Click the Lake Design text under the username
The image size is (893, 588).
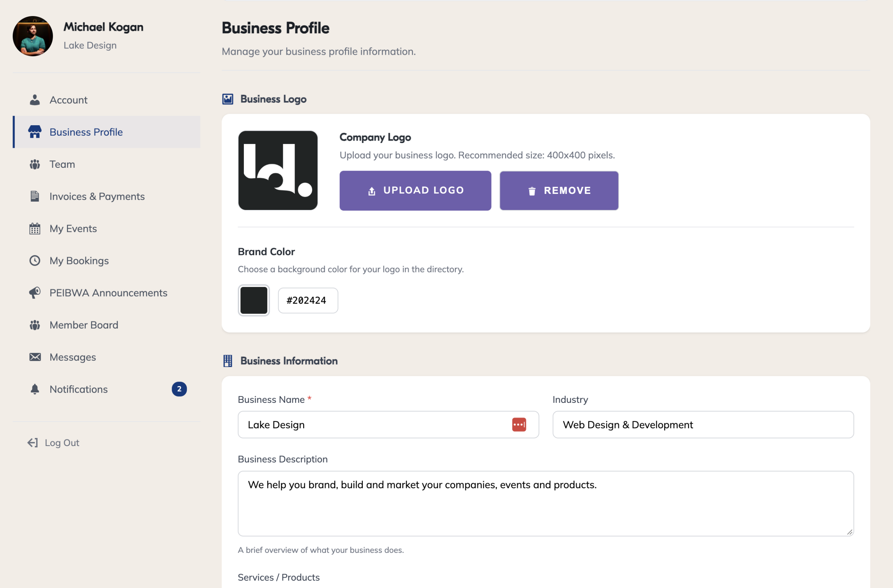(x=90, y=45)
